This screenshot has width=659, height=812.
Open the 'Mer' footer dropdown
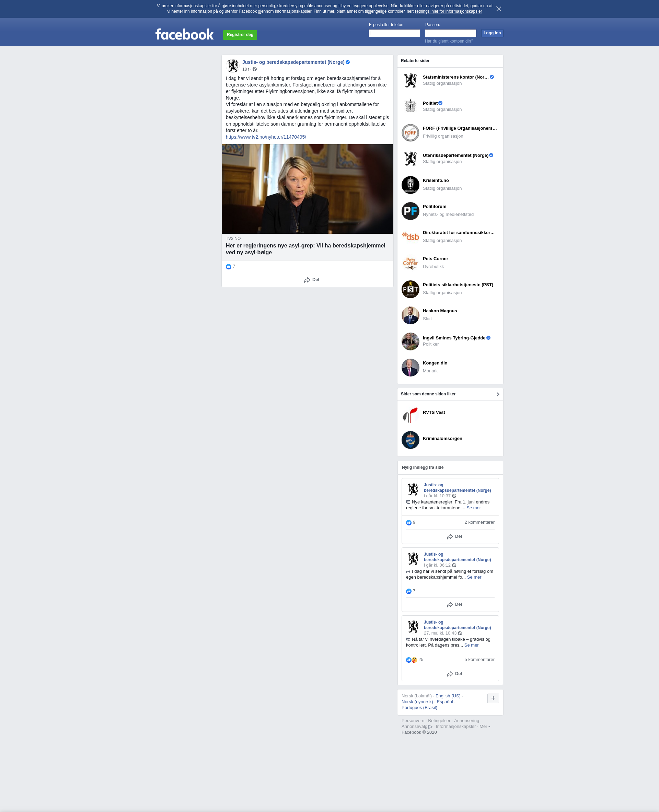pos(484,726)
